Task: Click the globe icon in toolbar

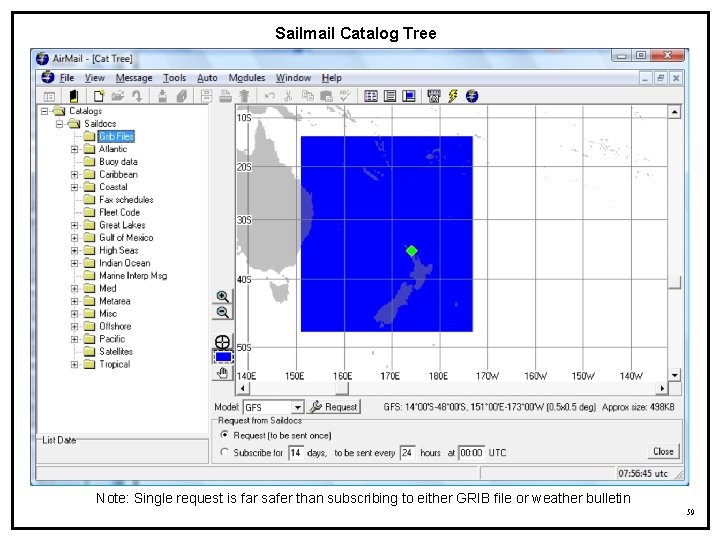Action: tap(472, 96)
